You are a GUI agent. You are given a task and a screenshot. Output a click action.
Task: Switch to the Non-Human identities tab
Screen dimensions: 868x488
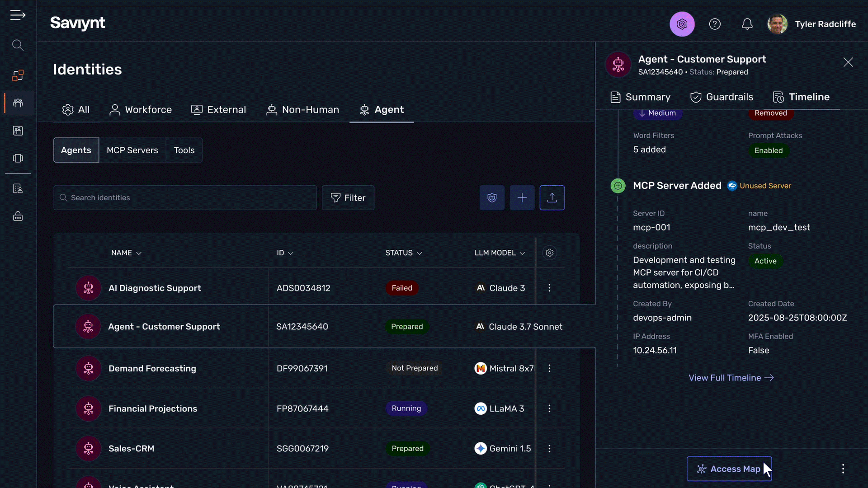(x=302, y=110)
